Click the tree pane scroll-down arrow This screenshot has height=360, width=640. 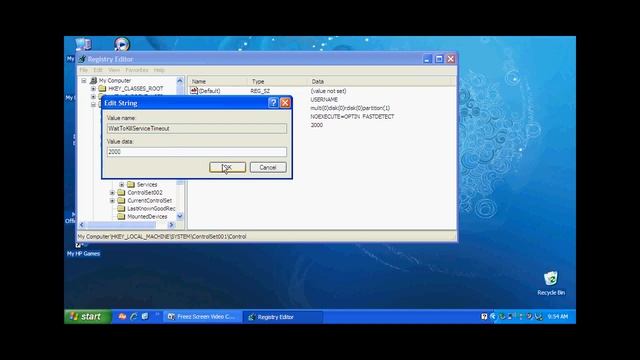[180, 216]
